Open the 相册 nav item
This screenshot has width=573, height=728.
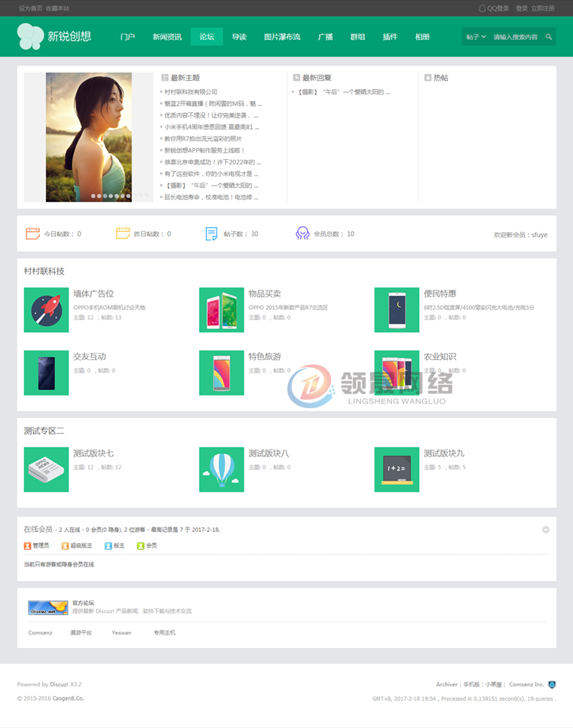click(x=422, y=37)
